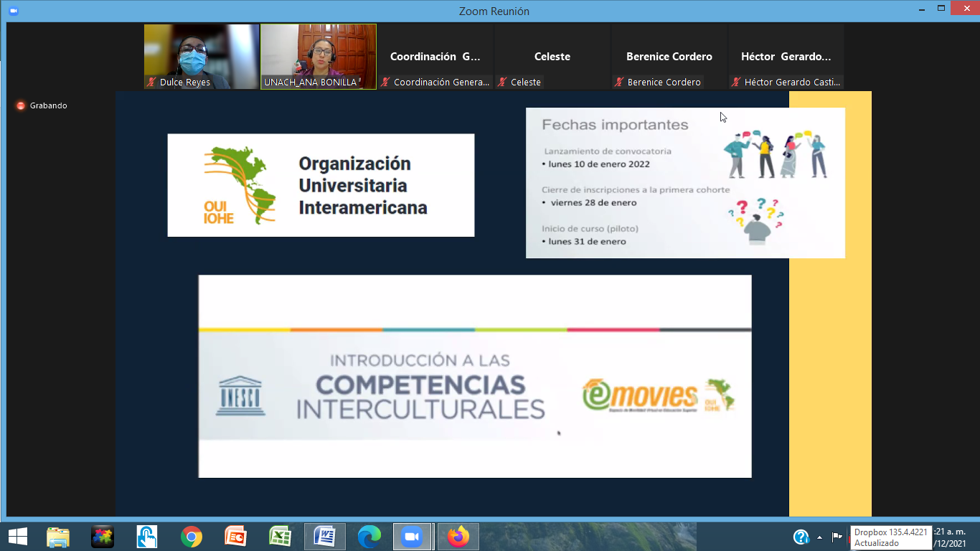Click Zoom logo in title bar

point(13,11)
